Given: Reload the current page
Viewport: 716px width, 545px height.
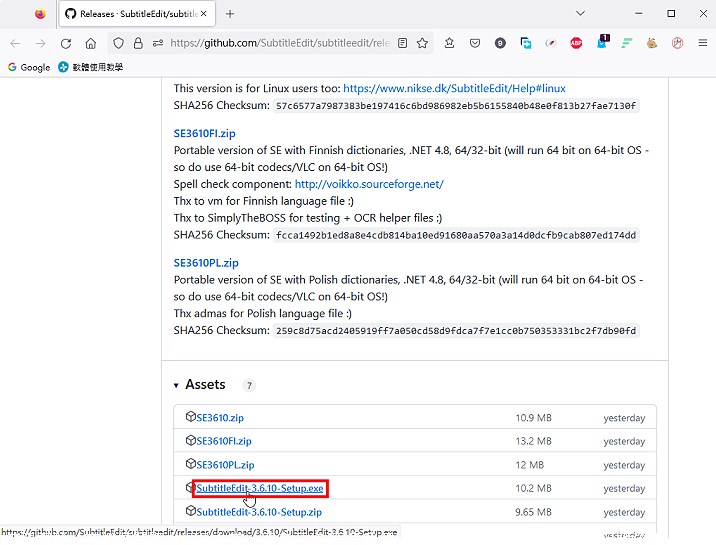Looking at the screenshot, I should [66, 44].
